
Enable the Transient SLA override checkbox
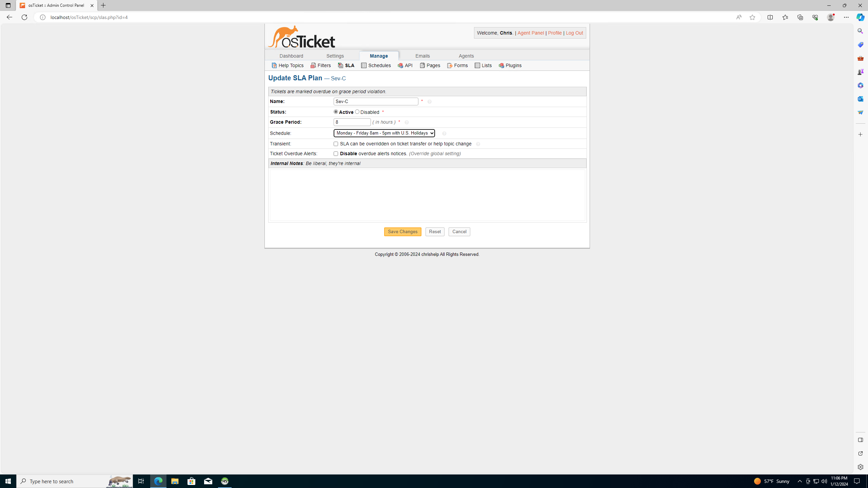336,144
